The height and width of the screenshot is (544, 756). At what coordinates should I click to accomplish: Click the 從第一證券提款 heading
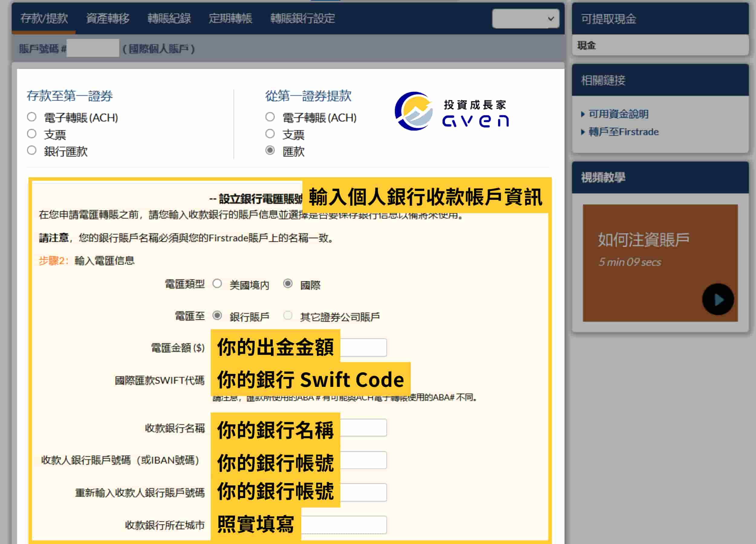[x=308, y=96]
